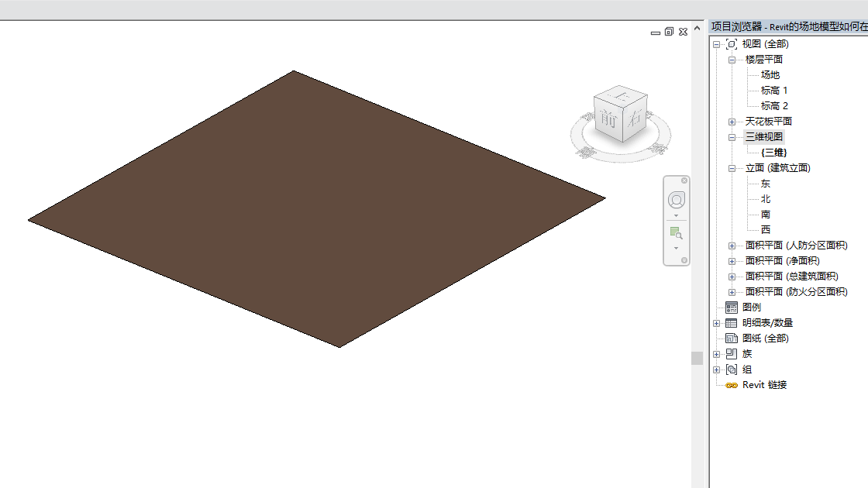
Task: Close the navigation bar with its x button
Action: point(684,181)
